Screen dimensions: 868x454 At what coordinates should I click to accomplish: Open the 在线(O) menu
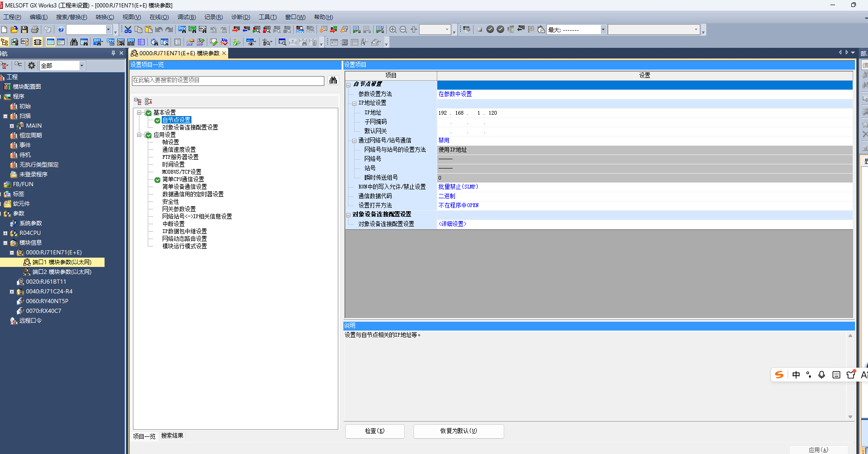159,17
